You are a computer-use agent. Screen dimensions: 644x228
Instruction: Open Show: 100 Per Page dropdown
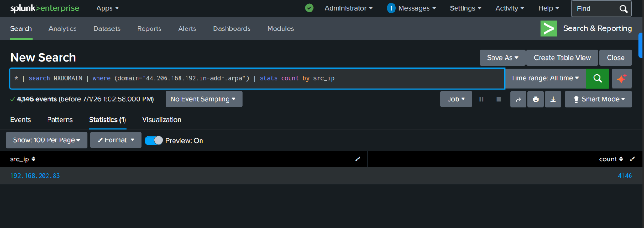pos(46,140)
